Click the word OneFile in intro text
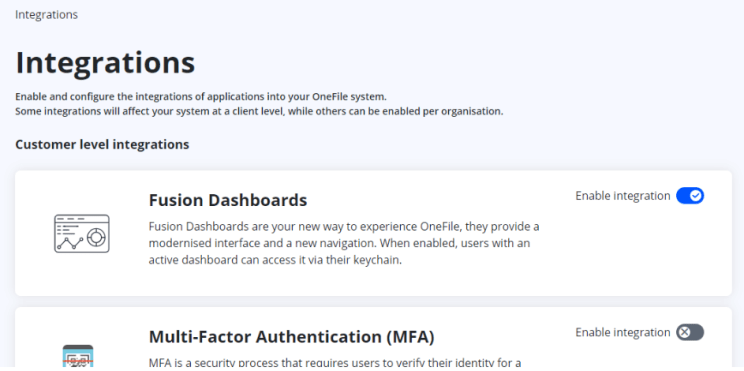This screenshot has height=371, width=744. click(x=330, y=97)
